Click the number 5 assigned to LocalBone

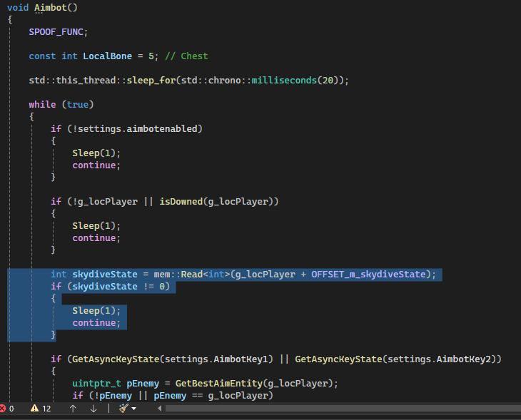[x=151, y=56]
